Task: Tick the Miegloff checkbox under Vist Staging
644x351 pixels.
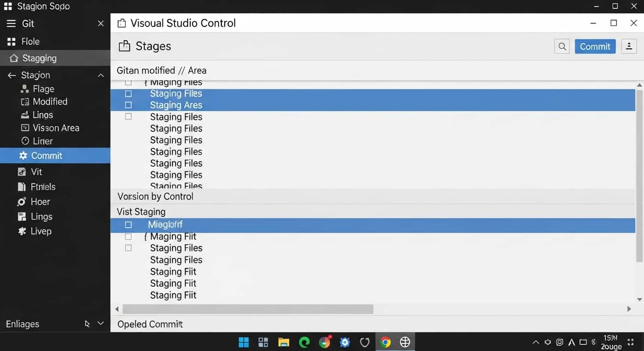Action: point(128,224)
